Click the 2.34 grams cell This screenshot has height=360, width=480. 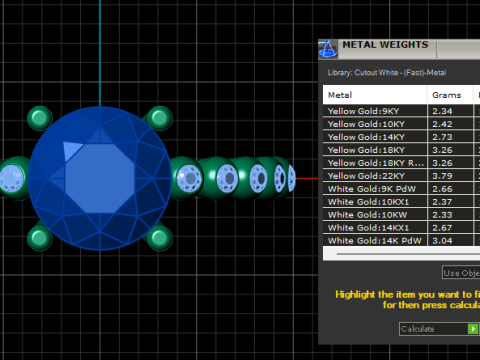[x=450, y=111]
